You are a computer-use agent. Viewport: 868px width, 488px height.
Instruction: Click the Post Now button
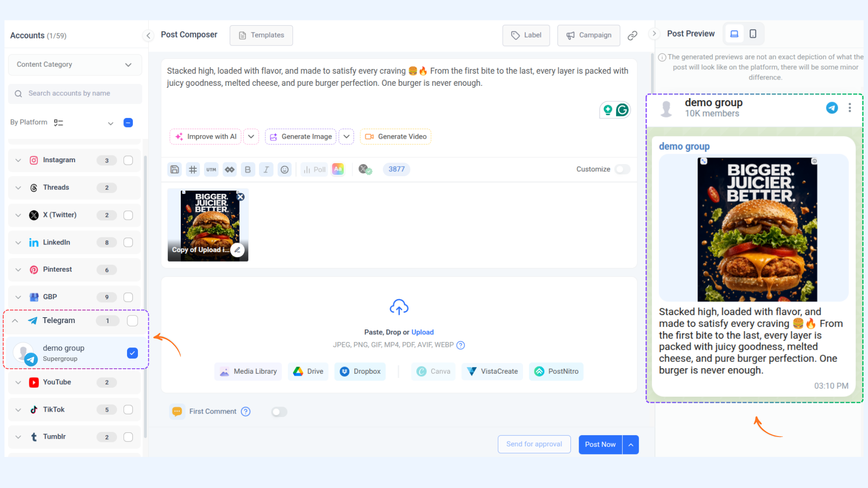pyautogui.click(x=600, y=445)
